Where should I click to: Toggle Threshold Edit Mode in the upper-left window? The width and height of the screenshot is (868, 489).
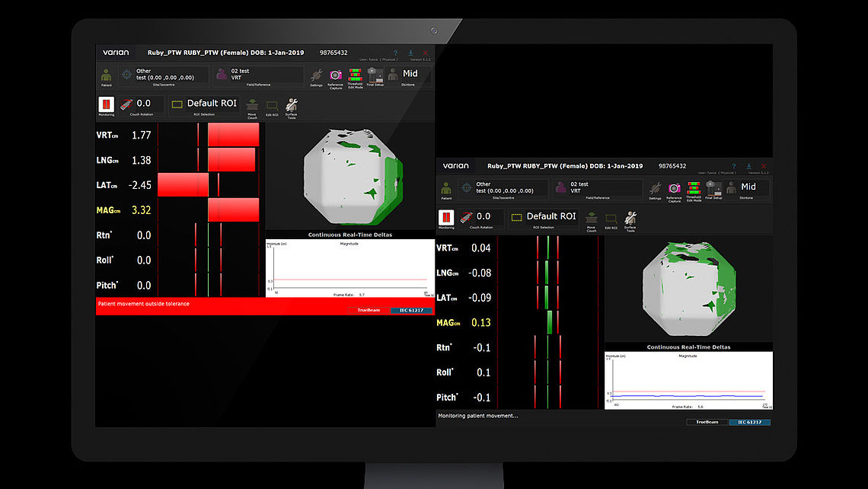[355, 75]
